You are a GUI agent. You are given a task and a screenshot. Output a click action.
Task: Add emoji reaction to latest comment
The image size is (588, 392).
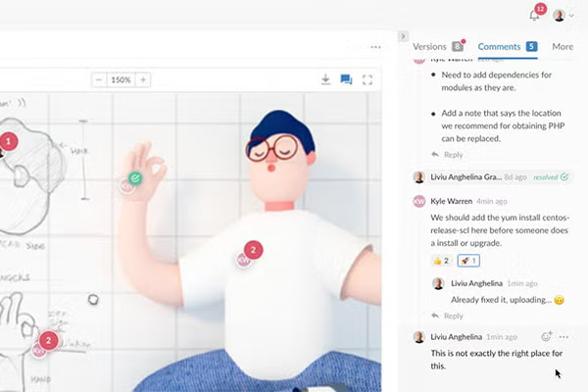547,336
